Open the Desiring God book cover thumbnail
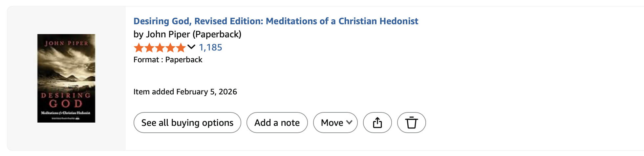The image size is (644, 156). pos(66,78)
